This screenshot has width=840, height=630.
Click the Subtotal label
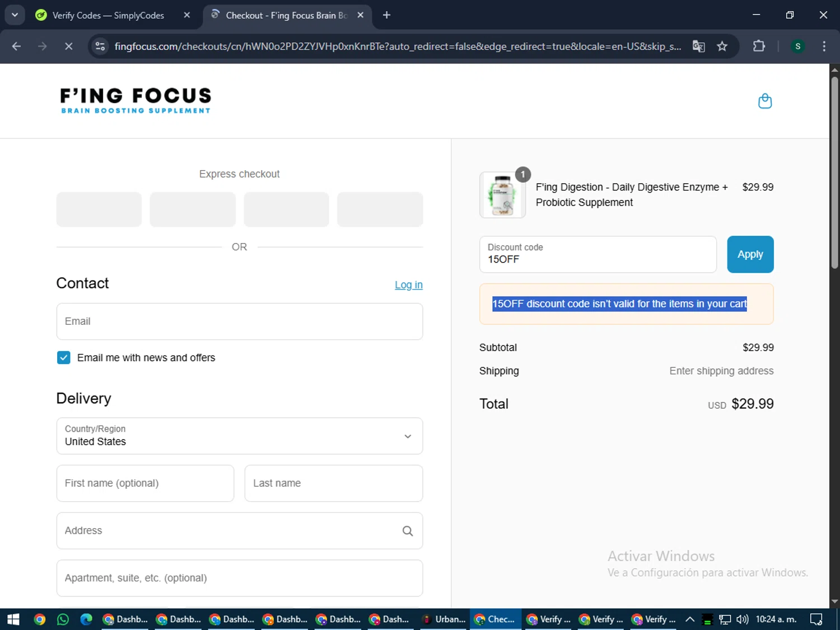pyautogui.click(x=498, y=348)
